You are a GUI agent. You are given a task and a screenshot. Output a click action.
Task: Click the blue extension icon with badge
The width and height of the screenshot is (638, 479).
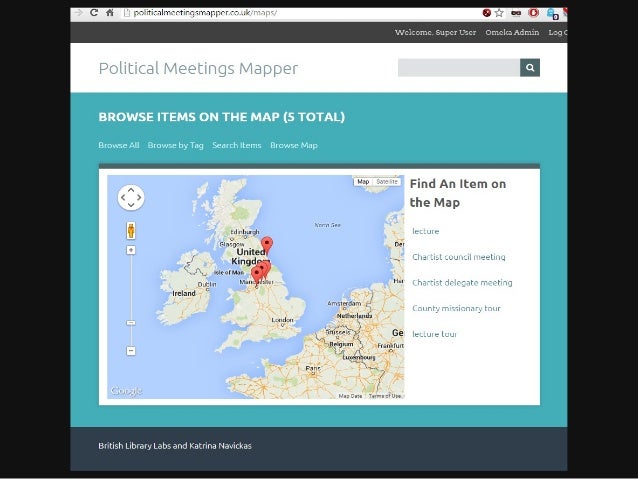[553, 14]
